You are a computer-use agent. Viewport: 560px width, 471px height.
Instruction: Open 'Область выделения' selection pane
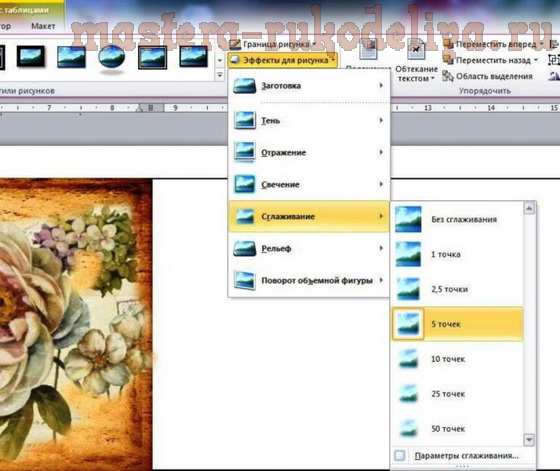pyautogui.click(x=488, y=76)
